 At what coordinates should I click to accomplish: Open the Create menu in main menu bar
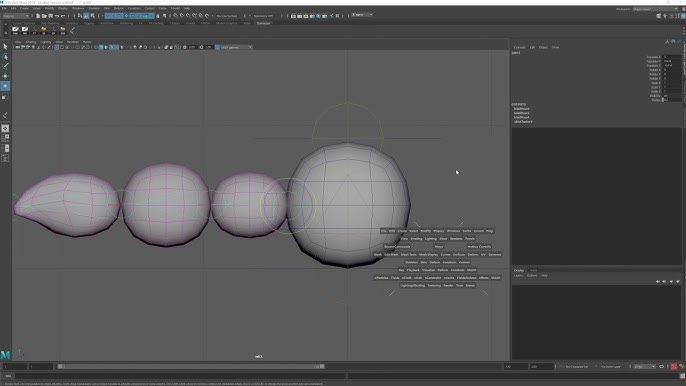click(24, 8)
